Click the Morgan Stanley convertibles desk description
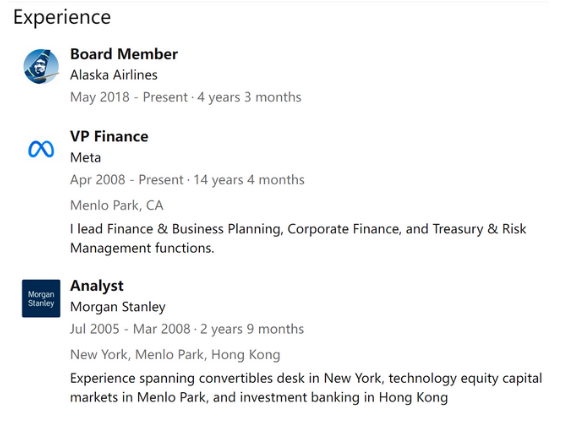Viewport: 564px width, 422px height. 306,388
